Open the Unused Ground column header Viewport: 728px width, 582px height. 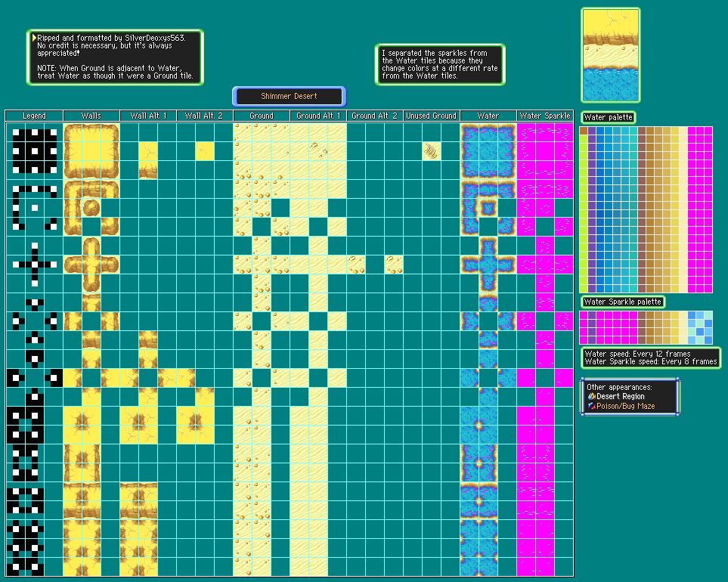coord(432,116)
